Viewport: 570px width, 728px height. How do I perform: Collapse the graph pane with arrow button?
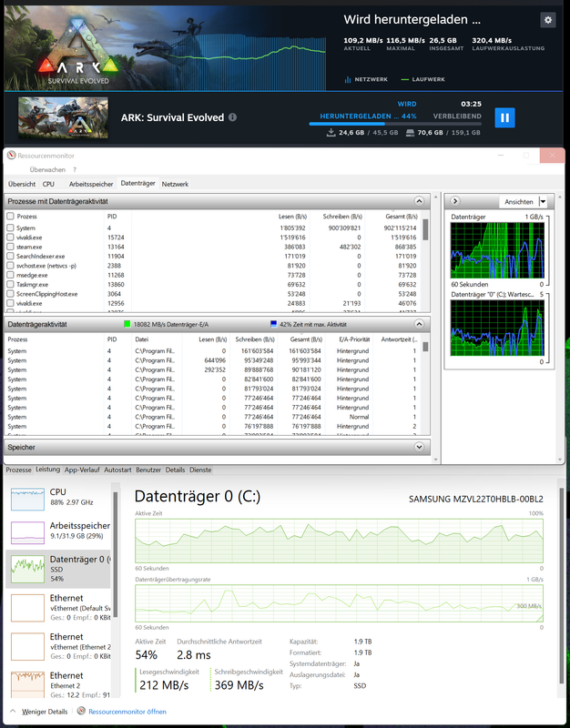tap(455, 201)
